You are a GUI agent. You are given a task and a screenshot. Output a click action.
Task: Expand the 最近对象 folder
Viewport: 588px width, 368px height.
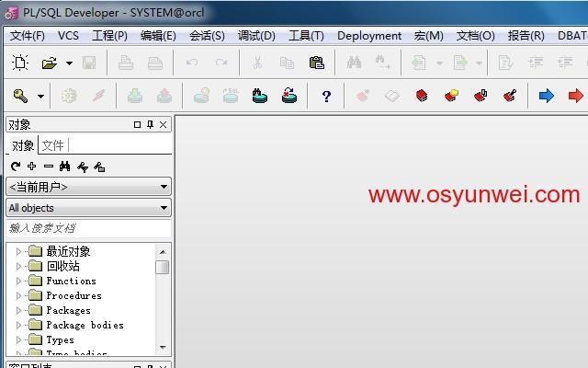click(x=18, y=251)
